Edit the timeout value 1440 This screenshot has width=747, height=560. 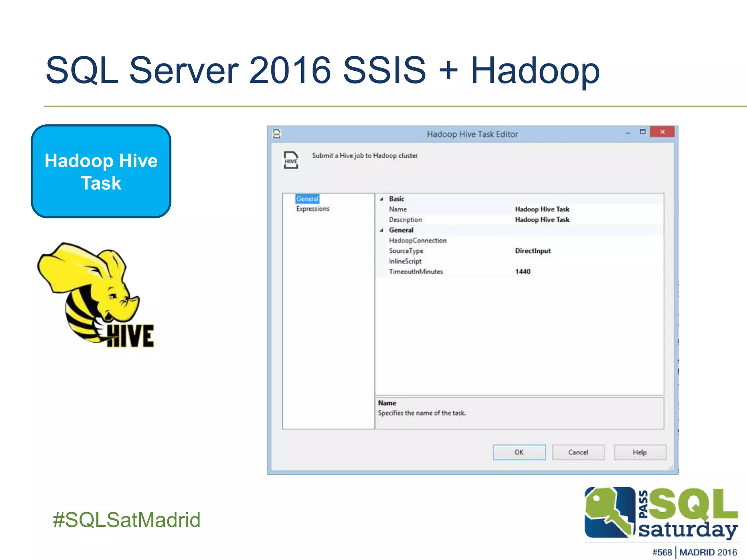click(x=523, y=272)
